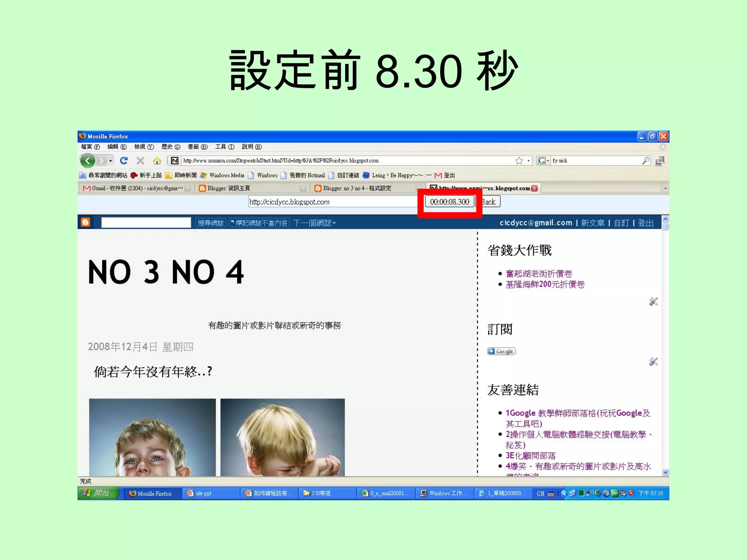The width and height of the screenshot is (747, 560).
Task: Open the address bar history dropdown
Action: pyautogui.click(x=529, y=161)
